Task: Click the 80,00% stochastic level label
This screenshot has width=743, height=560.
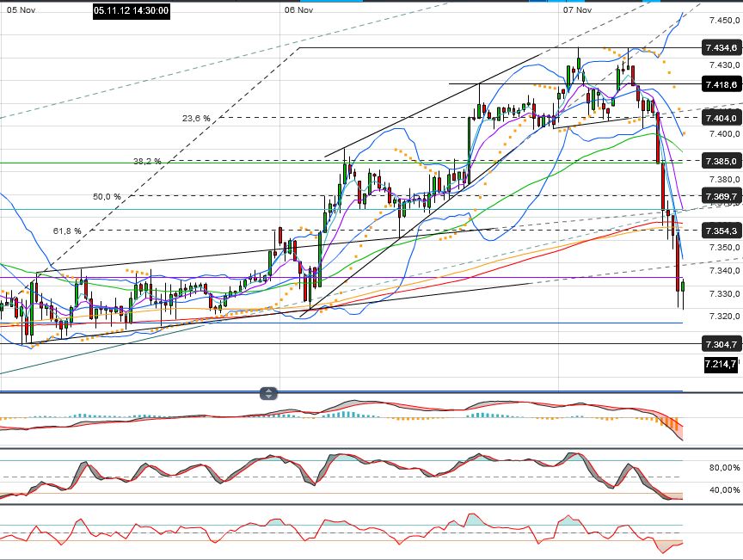Action: point(714,468)
